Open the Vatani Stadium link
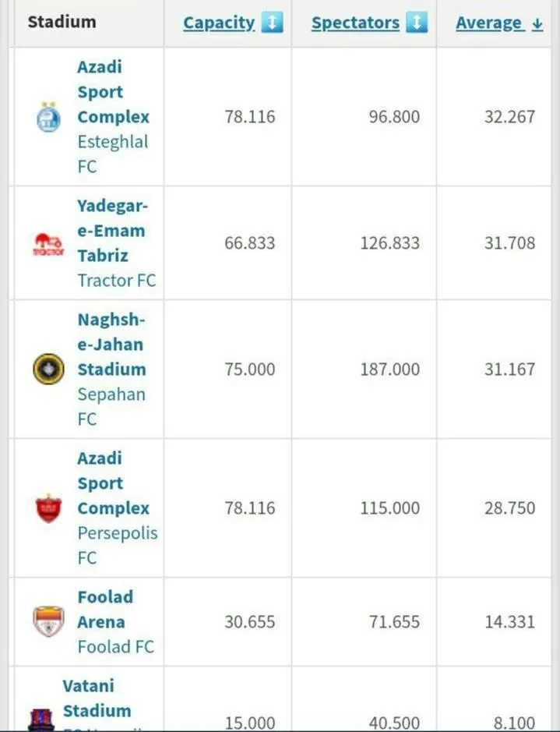The width and height of the screenshot is (560, 732). coord(97,698)
